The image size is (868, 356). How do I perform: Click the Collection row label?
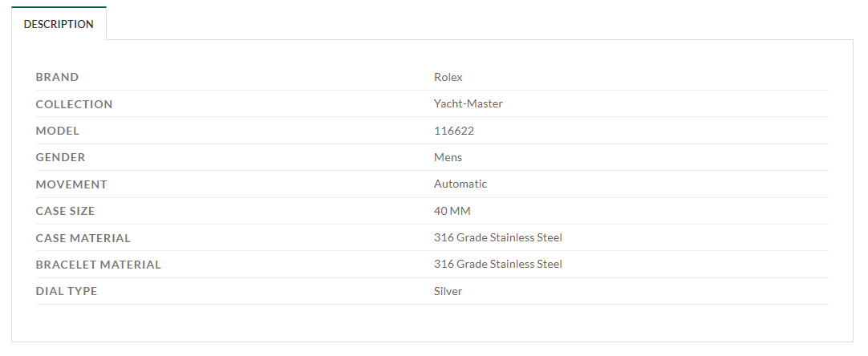coord(74,104)
